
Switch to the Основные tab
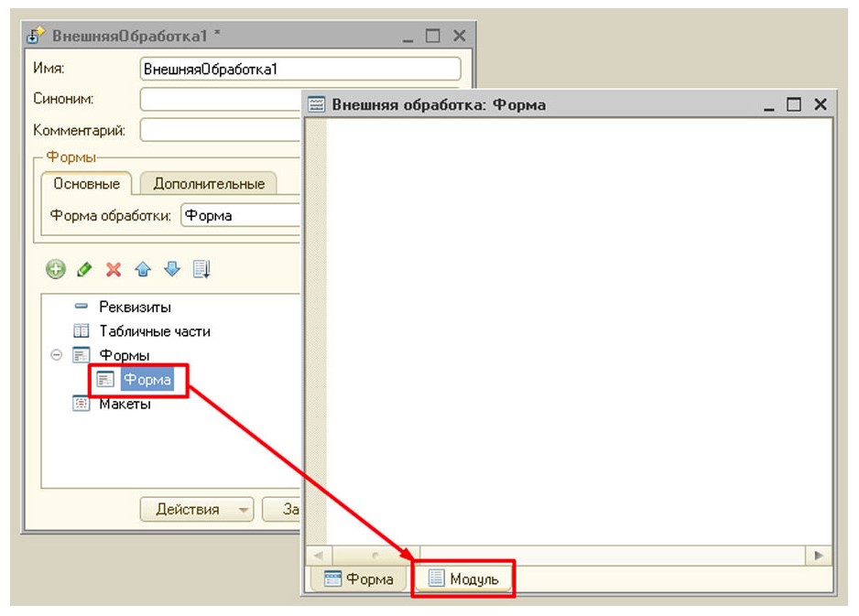87,183
